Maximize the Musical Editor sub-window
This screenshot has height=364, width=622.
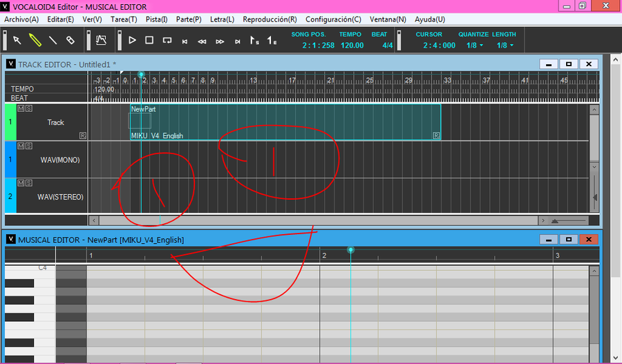point(569,240)
